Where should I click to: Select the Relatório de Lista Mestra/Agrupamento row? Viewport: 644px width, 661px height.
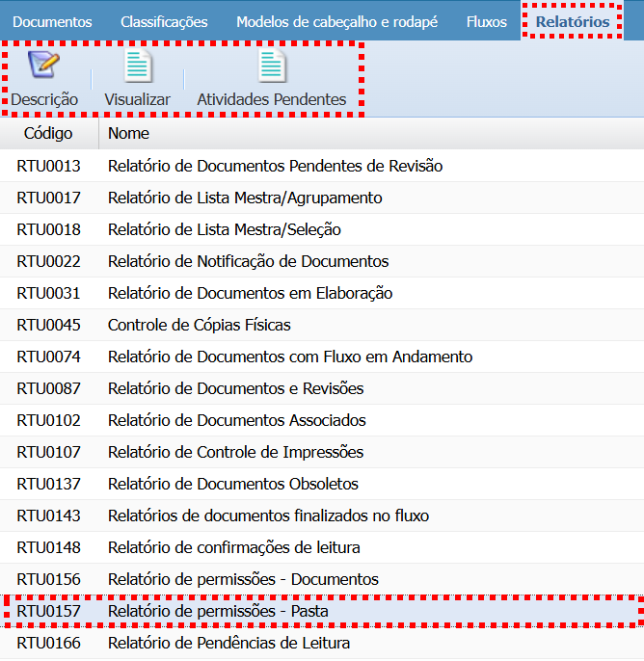coord(245,198)
